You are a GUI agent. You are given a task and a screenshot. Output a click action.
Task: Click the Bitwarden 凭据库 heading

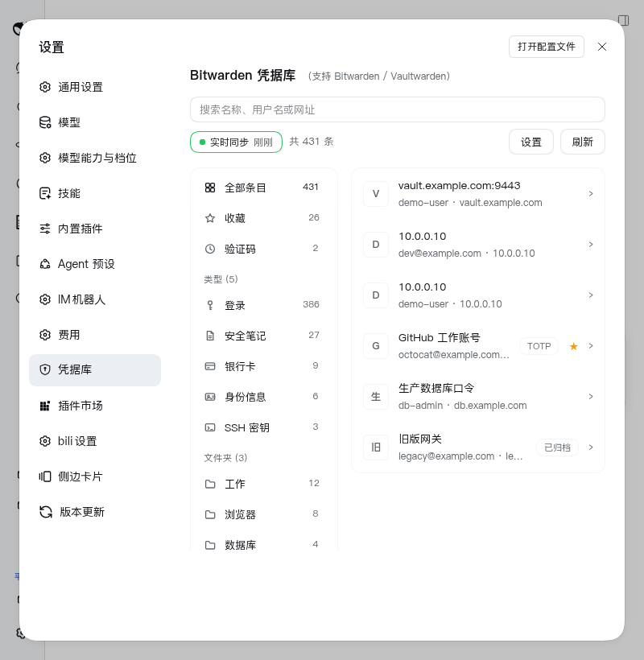(243, 76)
